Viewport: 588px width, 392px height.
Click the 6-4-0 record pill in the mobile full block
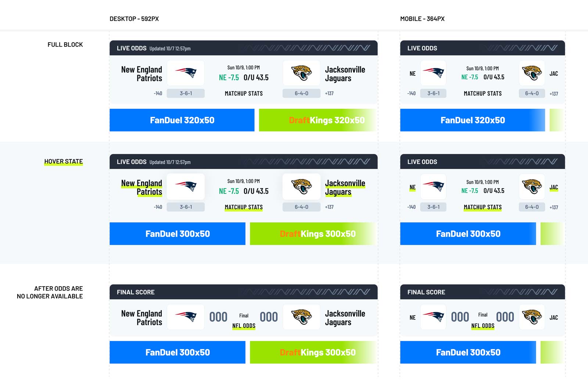tap(532, 93)
